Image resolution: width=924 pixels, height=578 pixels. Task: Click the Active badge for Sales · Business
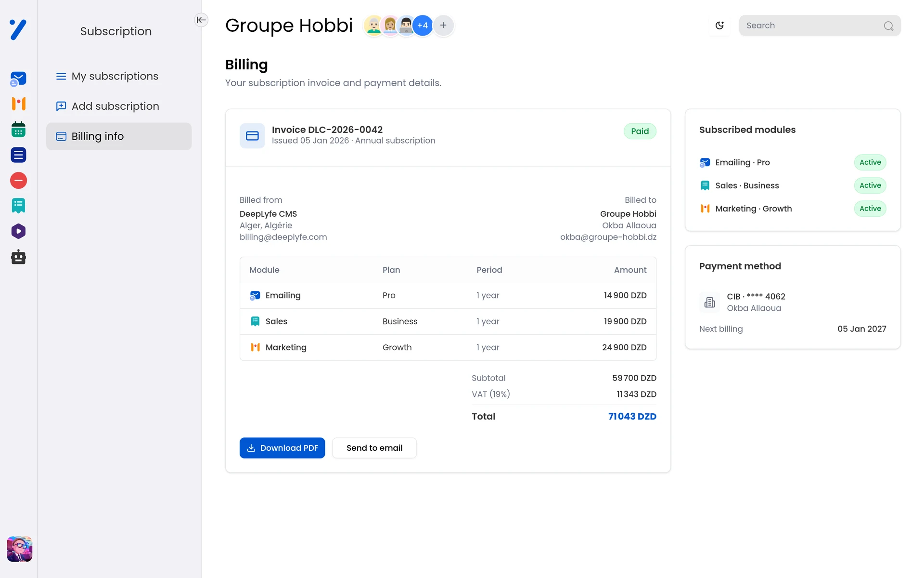coord(870,185)
